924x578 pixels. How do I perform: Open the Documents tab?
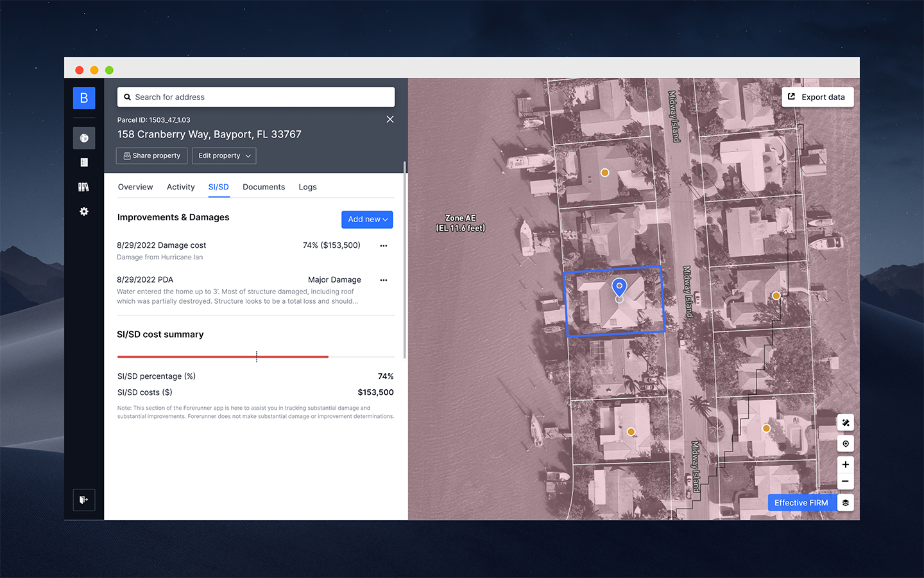point(264,187)
